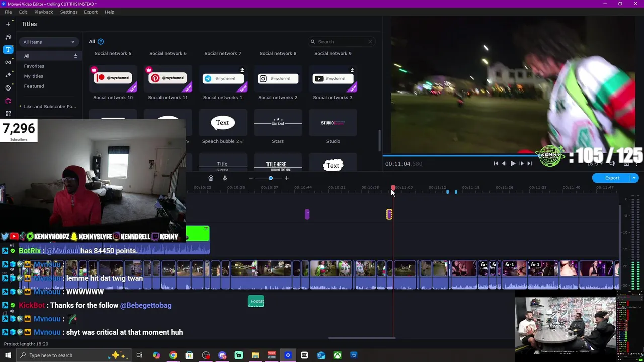Screen dimensions: 644x362
Task: Click the title Search input field
Action: (x=342, y=42)
